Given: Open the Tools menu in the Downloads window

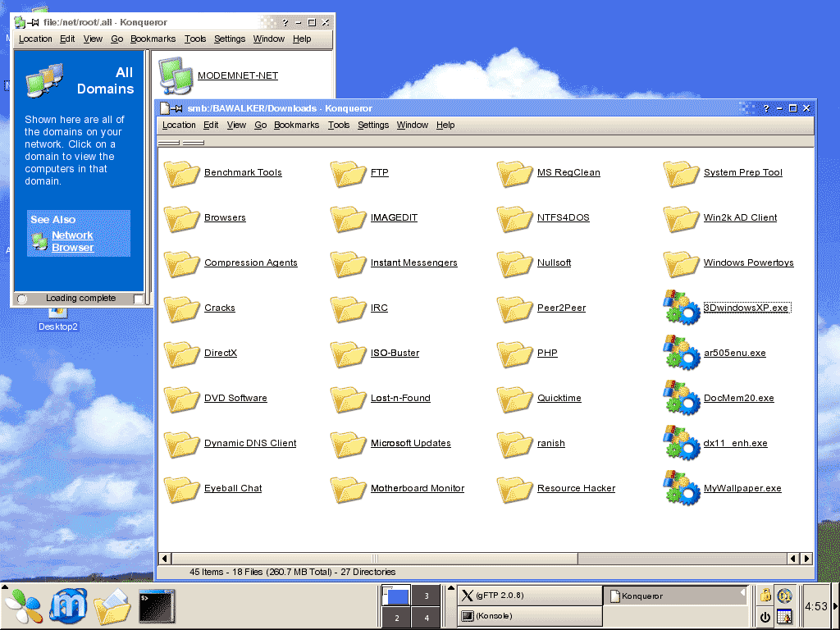Looking at the screenshot, I should click(338, 126).
